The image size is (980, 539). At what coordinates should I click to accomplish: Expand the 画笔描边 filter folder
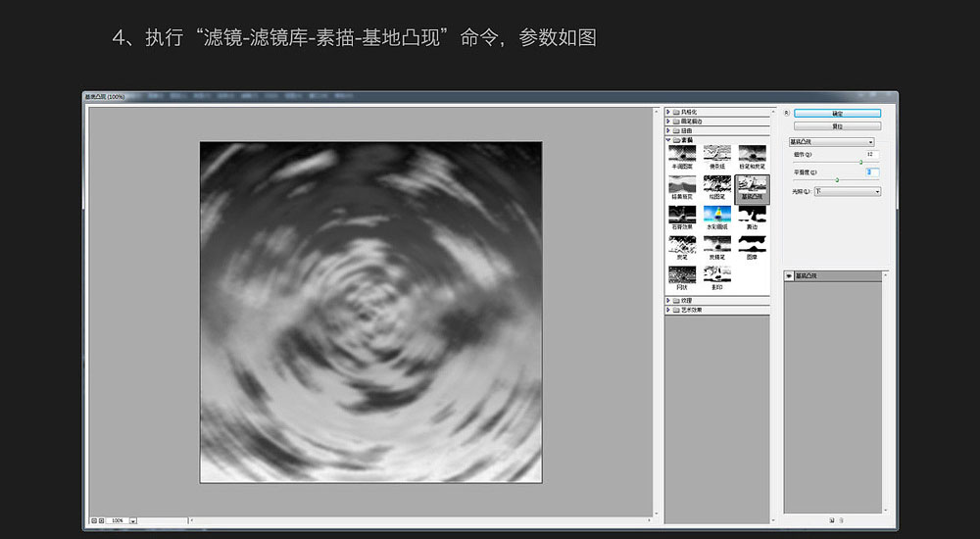tap(668, 122)
